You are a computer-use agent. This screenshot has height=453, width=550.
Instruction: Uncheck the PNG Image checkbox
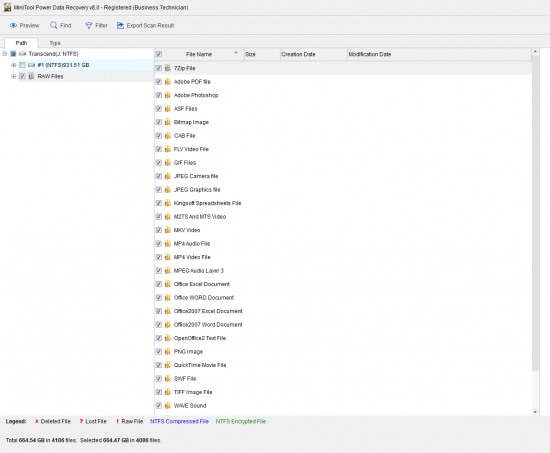coord(159,352)
